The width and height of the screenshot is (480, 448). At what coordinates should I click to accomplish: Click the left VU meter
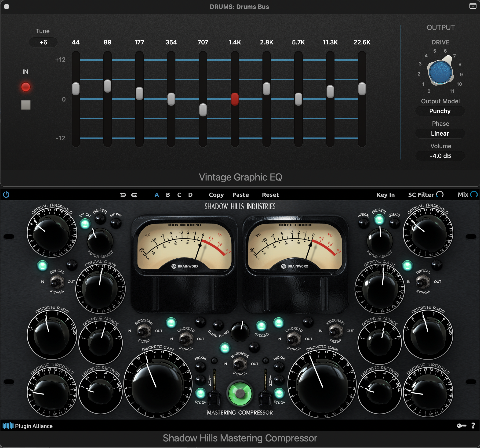(184, 246)
